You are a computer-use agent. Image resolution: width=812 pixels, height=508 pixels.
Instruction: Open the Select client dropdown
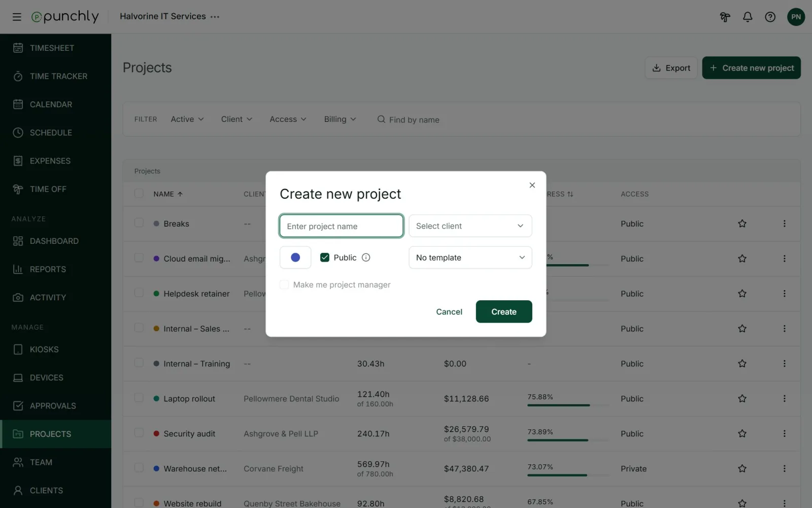click(x=470, y=226)
